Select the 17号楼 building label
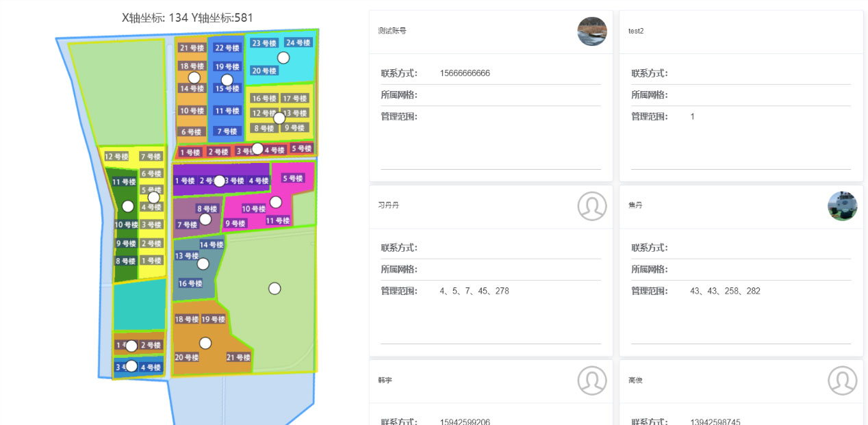 (x=295, y=99)
